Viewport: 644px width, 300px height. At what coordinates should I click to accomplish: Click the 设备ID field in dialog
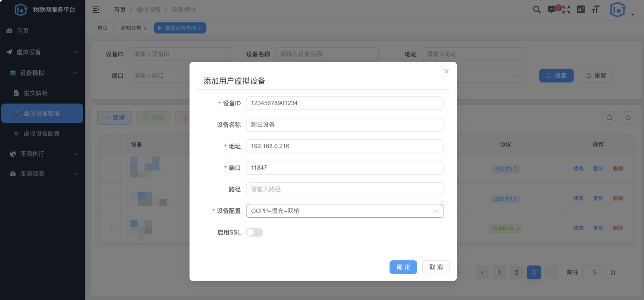(345, 103)
